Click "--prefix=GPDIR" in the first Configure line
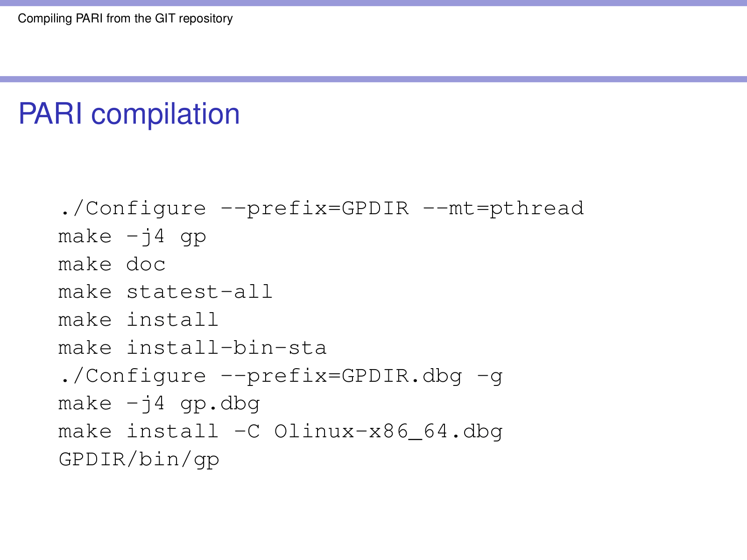Screen dimensions: 747x560 coord(314,209)
